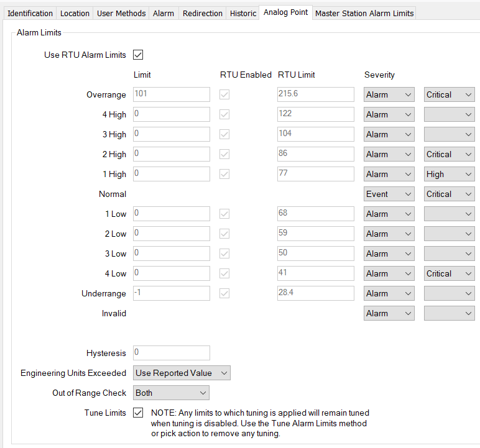Open the Overrange Alarm severity dropdown
This screenshot has width=480, height=448.
click(x=389, y=94)
